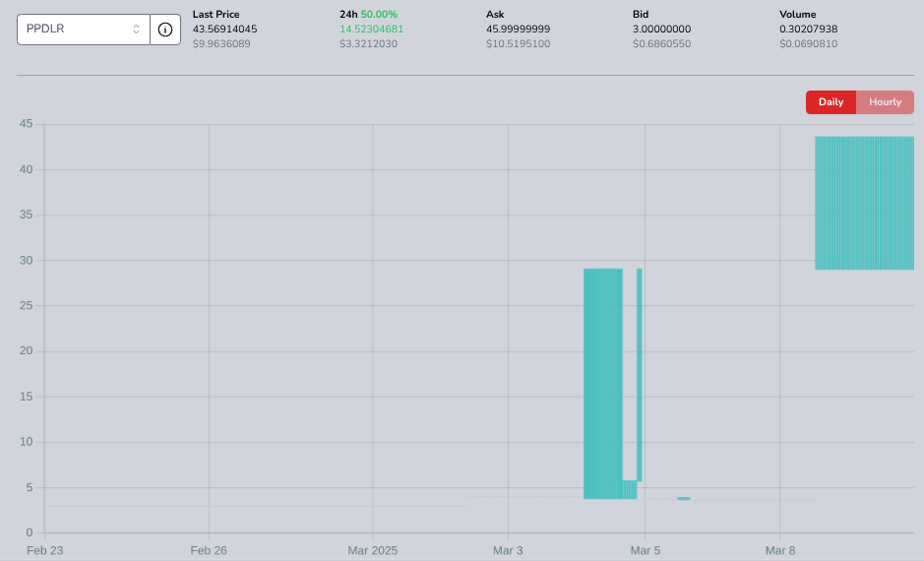
Task: Click the Mar 8 candlestick block on the chart
Action: point(865,203)
